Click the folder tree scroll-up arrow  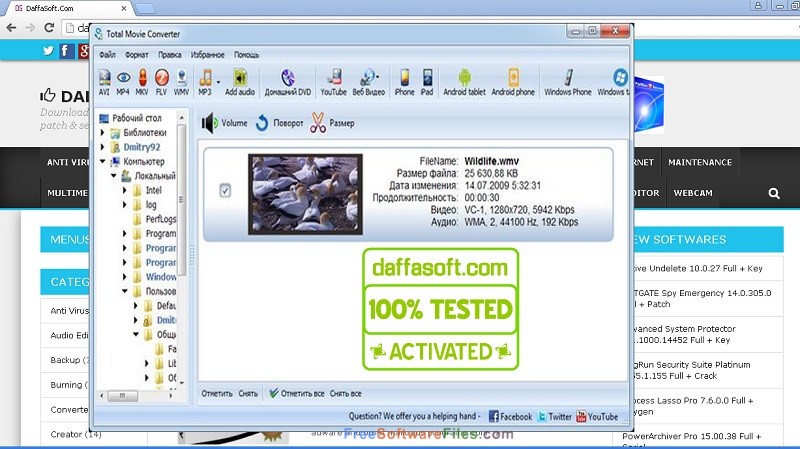[181, 118]
